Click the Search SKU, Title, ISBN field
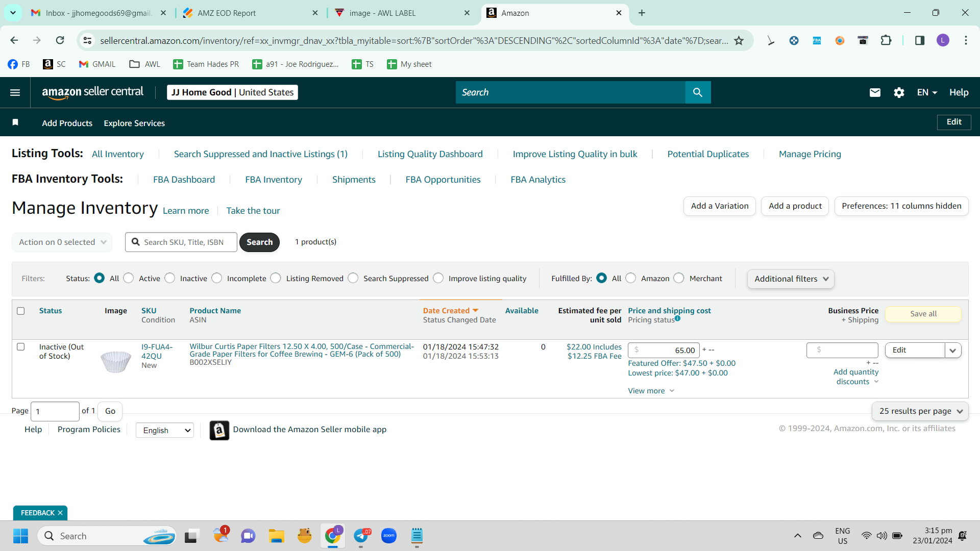 pyautogui.click(x=181, y=242)
